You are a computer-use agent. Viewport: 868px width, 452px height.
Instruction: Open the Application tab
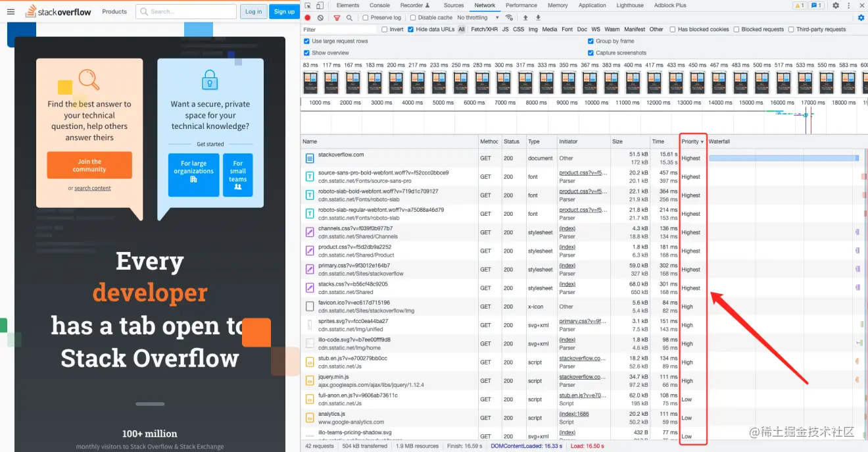[592, 5]
